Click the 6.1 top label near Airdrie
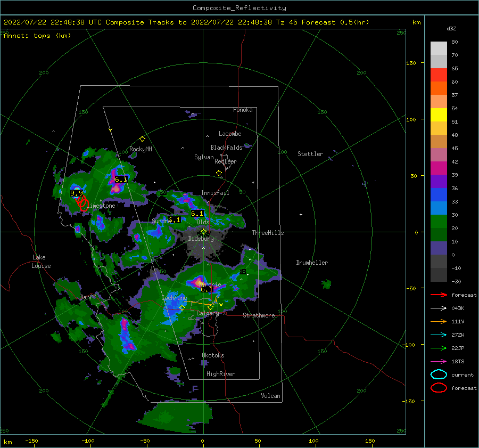Image resolution: width=479 pixels, height=448 pixels. [206, 289]
